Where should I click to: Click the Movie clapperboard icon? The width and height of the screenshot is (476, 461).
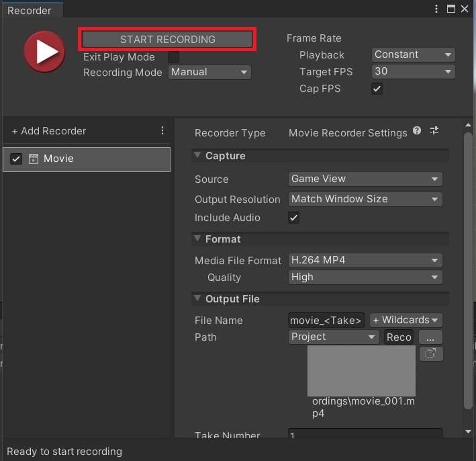[34, 159]
